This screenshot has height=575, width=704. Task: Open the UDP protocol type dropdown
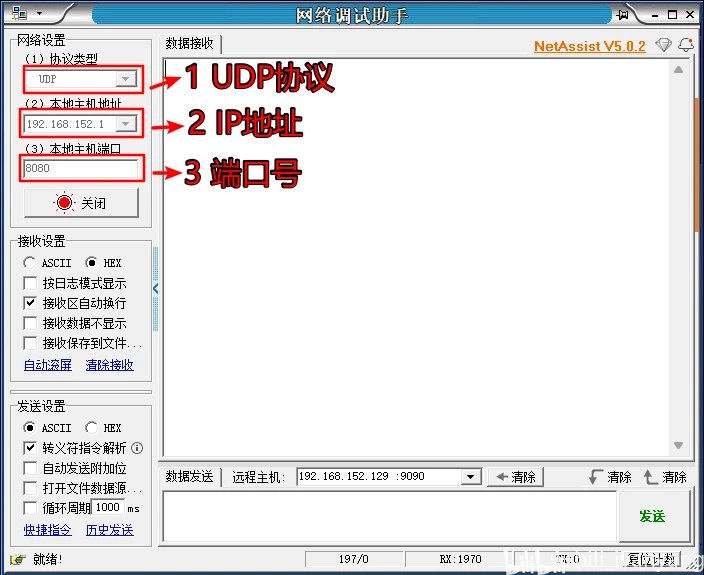tap(126, 79)
